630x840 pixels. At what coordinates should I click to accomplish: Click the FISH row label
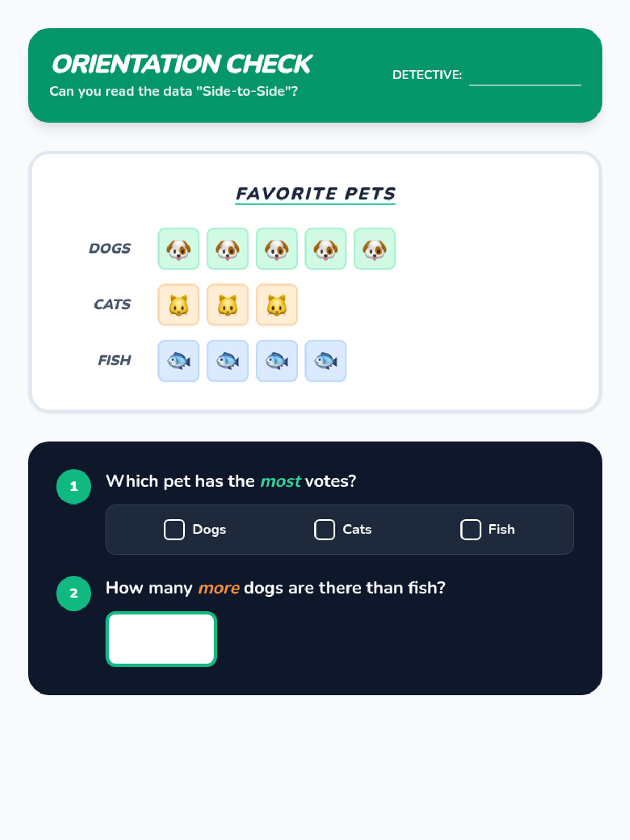(114, 361)
